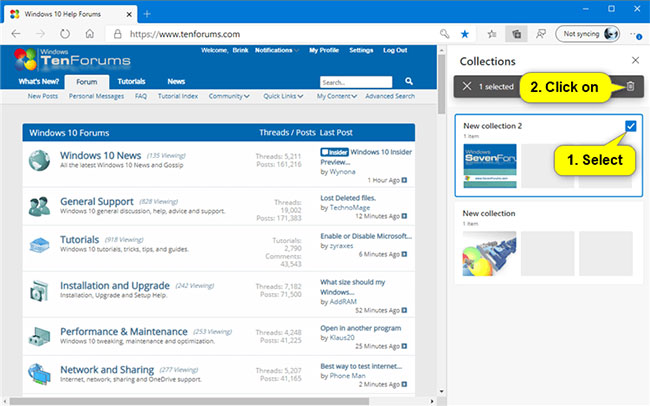
Task: Run search with the magnifier icon
Action: click(409, 81)
